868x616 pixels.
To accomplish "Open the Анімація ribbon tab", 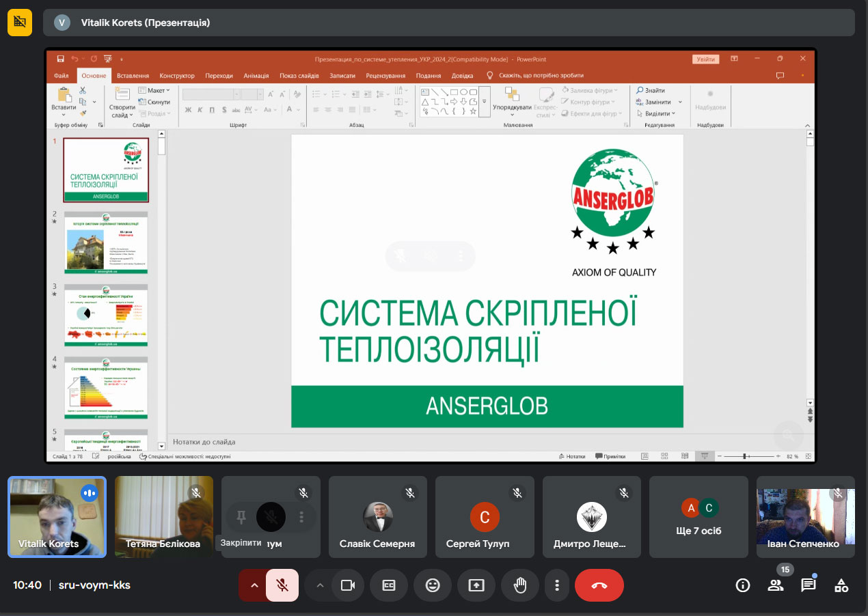I will coord(256,76).
